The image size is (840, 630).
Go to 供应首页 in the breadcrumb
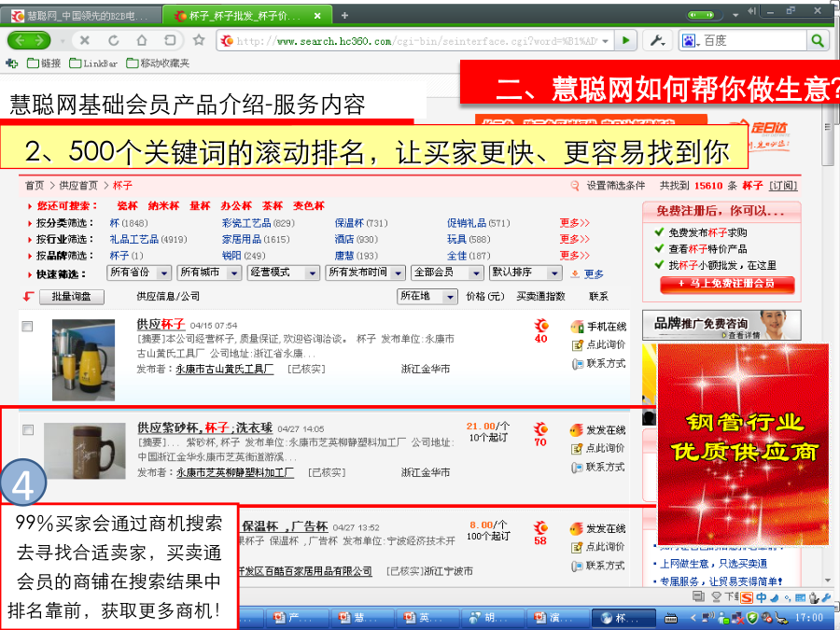[78, 186]
